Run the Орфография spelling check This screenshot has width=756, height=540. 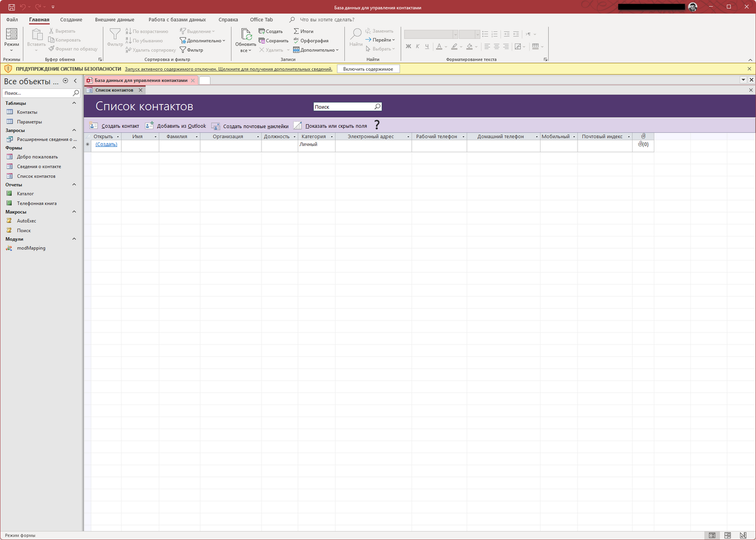[311, 41]
